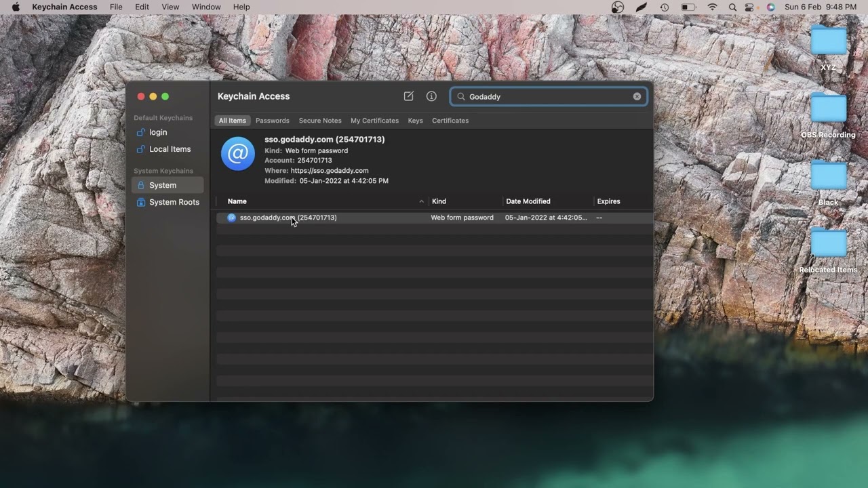This screenshot has width=868, height=488.
Task: Open Spotlight search in the menu bar
Action: point(732,7)
